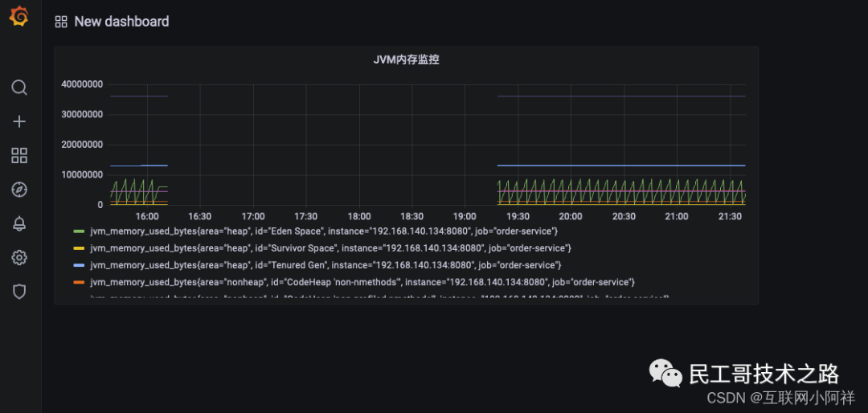The image size is (868, 413).
Task: Click the 19:00 time axis label
Action: coord(465,216)
